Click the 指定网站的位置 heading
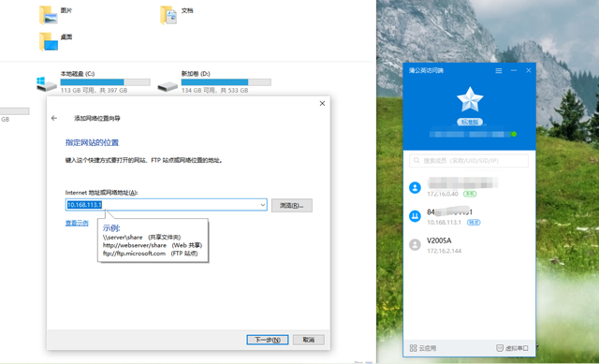This screenshot has width=599, height=364. (x=92, y=143)
